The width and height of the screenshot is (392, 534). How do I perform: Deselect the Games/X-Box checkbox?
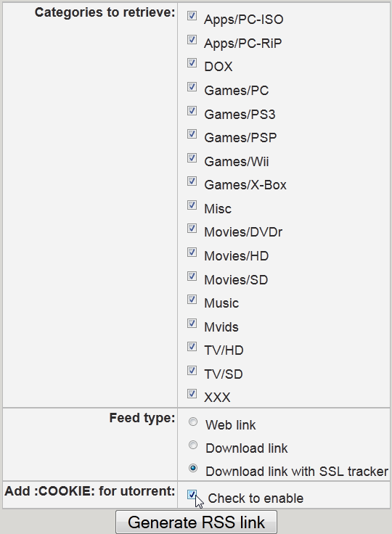[x=192, y=181]
